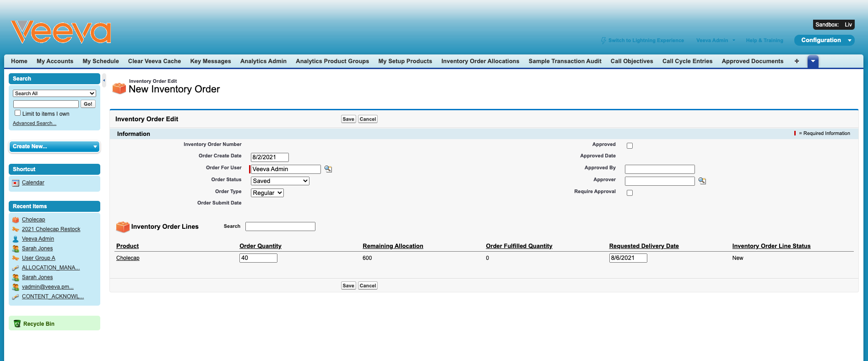This screenshot has width=868, height=361.
Task: Open the Inventory Order Allocations tab
Action: pyautogui.click(x=480, y=61)
